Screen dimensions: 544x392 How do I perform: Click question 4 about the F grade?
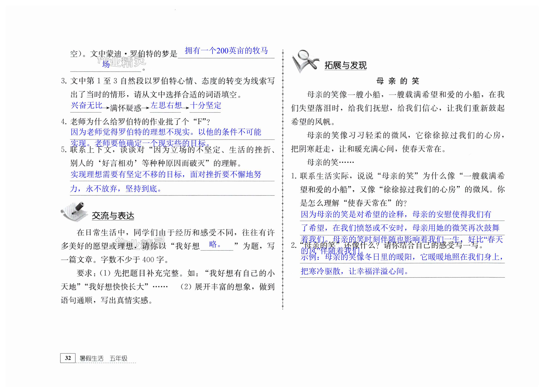tap(136, 122)
